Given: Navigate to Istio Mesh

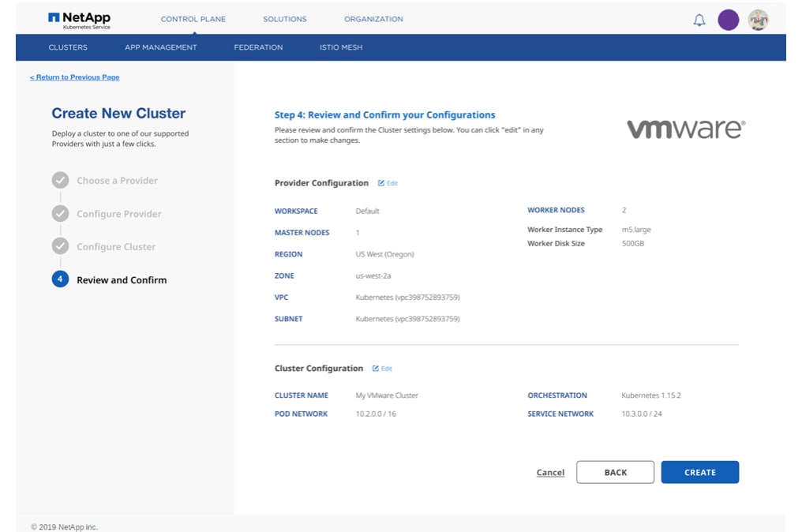Looking at the screenshot, I should pos(341,47).
